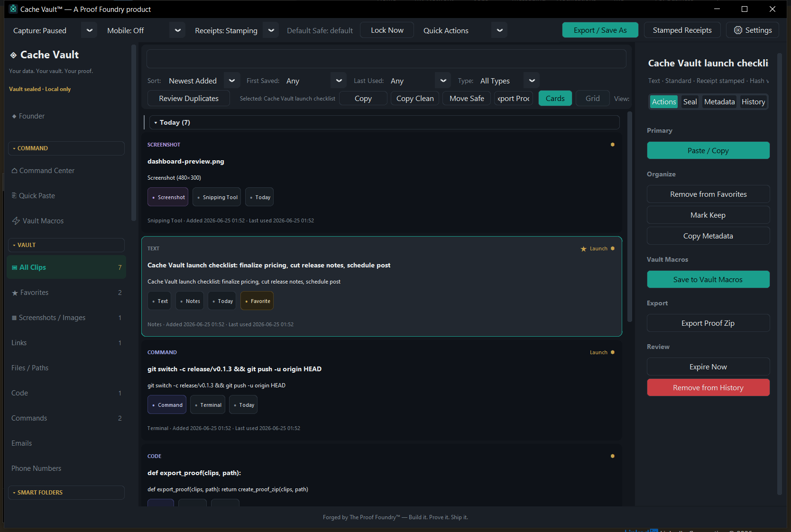Click the All Clips list icon
The width and height of the screenshot is (791, 532).
point(15,267)
